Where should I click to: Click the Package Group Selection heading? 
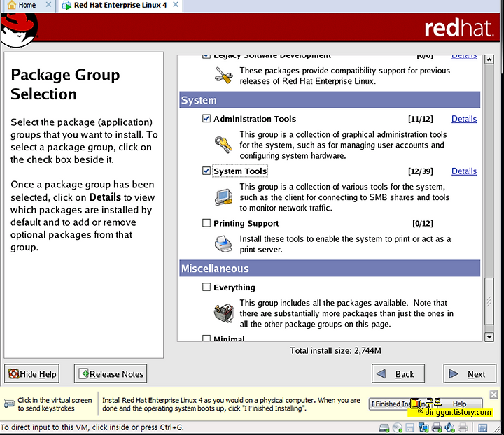(x=65, y=84)
